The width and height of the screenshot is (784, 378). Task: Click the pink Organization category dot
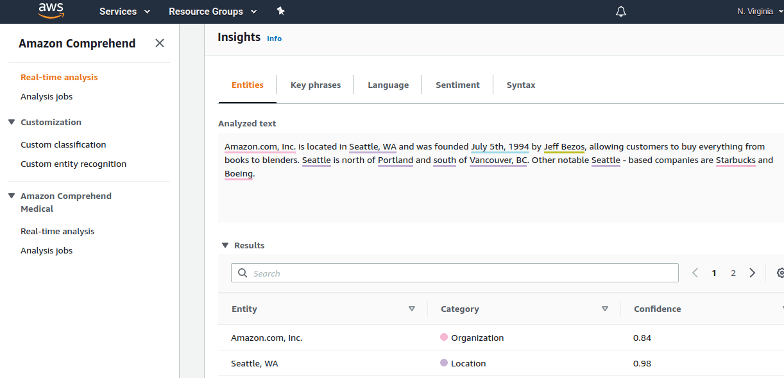pyautogui.click(x=444, y=338)
